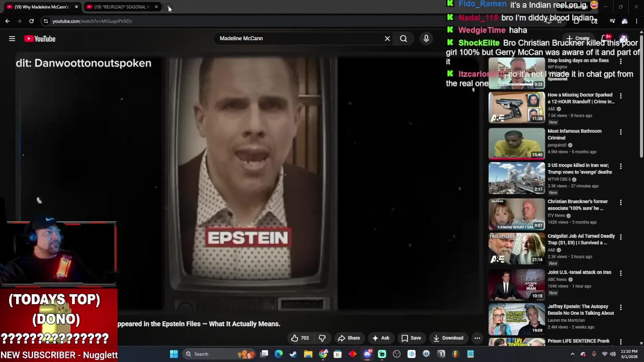Switch to Chrome in the taskbar
The height and width of the screenshot is (362, 644).
pyautogui.click(x=323, y=354)
